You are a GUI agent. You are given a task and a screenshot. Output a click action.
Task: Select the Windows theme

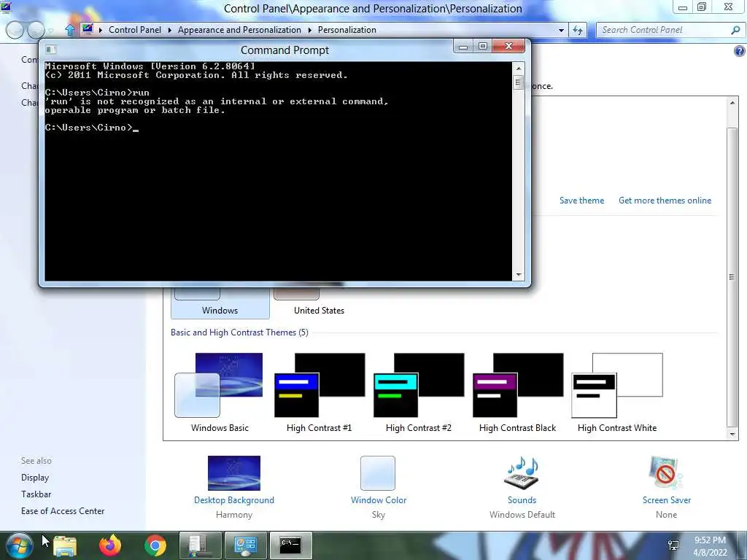point(220,303)
